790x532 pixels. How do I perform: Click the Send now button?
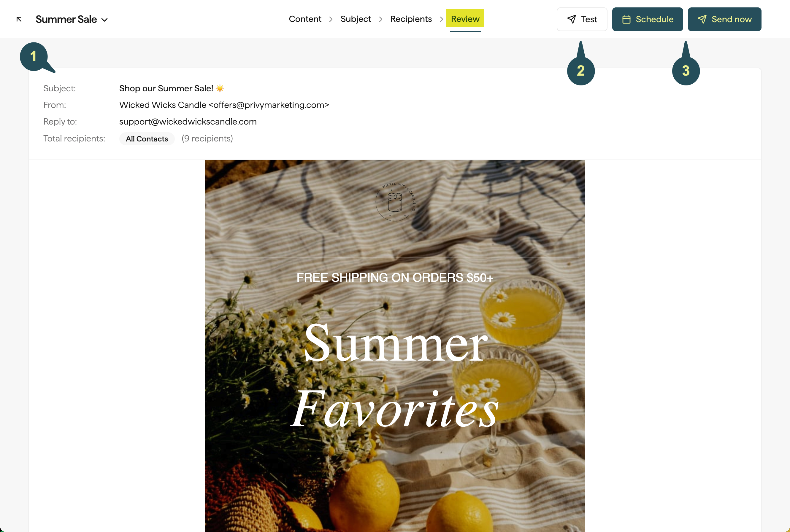point(724,19)
